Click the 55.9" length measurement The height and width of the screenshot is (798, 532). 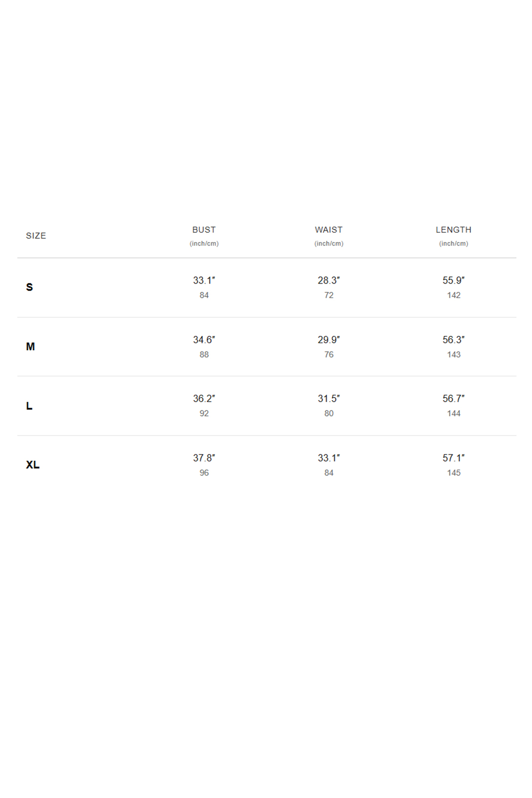coord(453,280)
